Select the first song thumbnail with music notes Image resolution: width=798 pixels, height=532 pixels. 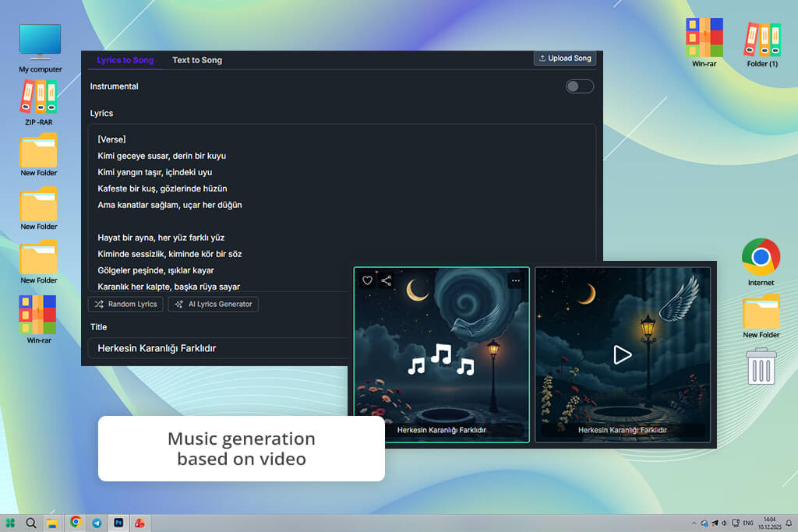pyautogui.click(x=442, y=354)
